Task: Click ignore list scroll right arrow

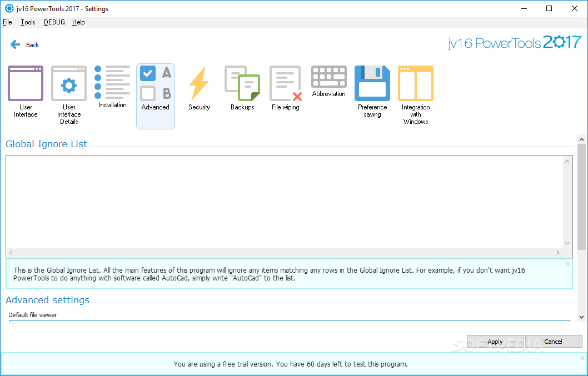Action: pos(557,252)
